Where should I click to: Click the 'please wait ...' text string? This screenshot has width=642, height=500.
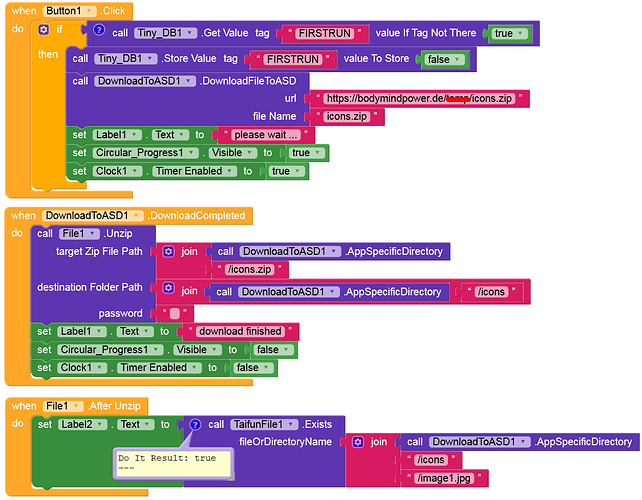266,135
